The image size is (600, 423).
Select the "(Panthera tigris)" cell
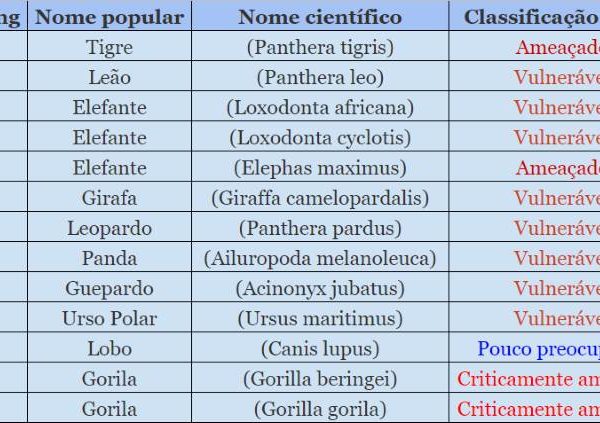pyautogui.click(x=320, y=47)
